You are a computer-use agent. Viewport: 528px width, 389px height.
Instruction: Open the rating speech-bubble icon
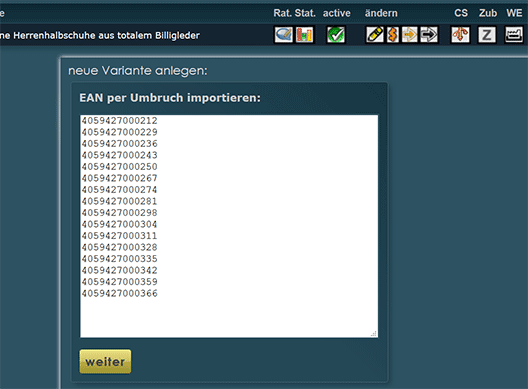click(x=284, y=35)
